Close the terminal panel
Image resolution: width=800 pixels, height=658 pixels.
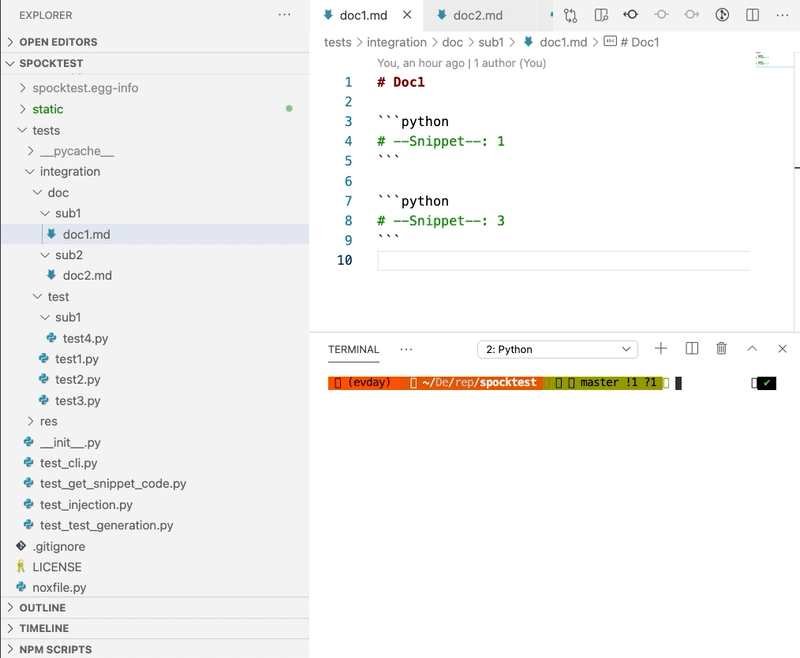(782, 348)
